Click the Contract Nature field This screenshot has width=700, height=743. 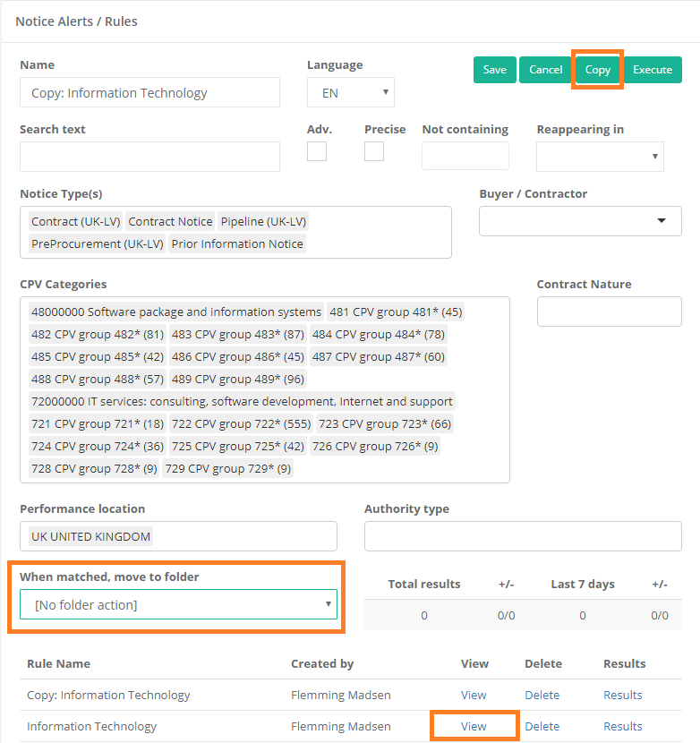[609, 312]
